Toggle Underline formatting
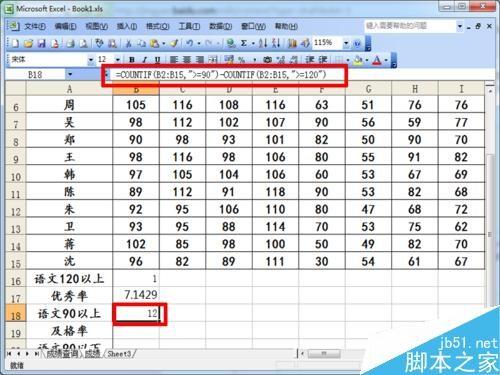 pos(157,60)
